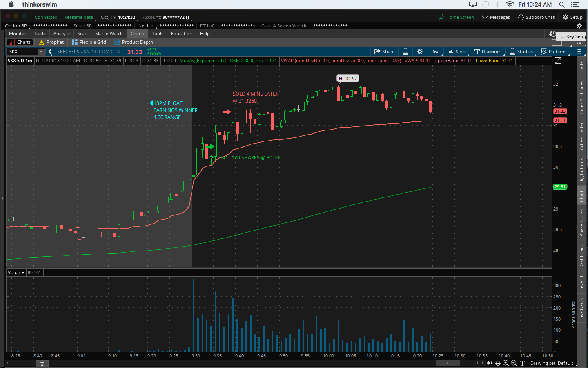Click the SKX symbol input field
The width and height of the screenshot is (588, 368).
(x=22, y=52)
